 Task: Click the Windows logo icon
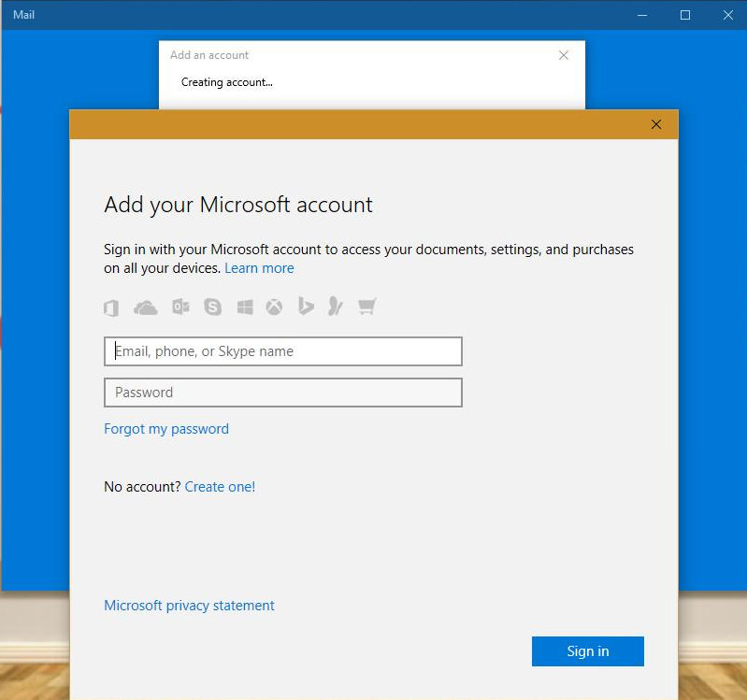(245, 307)
